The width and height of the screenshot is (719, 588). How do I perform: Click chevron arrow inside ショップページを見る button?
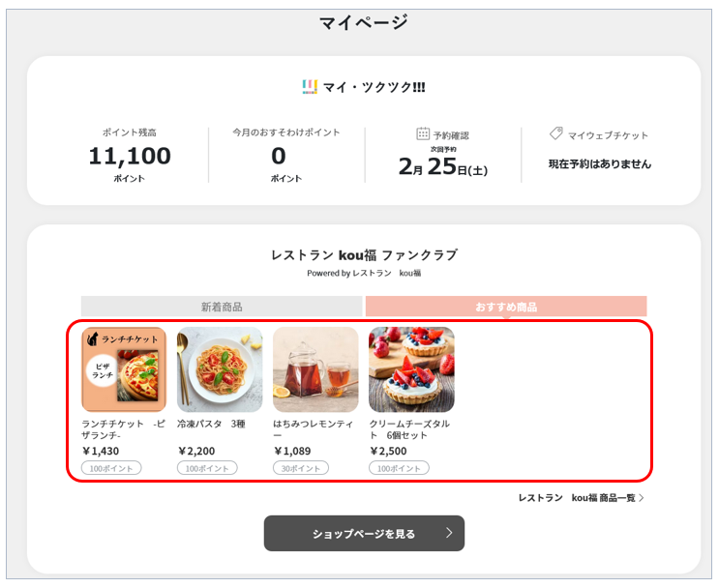[449, 533]
